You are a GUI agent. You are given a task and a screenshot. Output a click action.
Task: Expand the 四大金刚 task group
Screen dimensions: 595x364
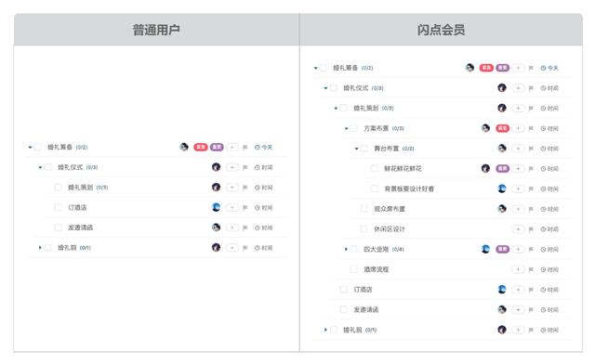[346, 249]
